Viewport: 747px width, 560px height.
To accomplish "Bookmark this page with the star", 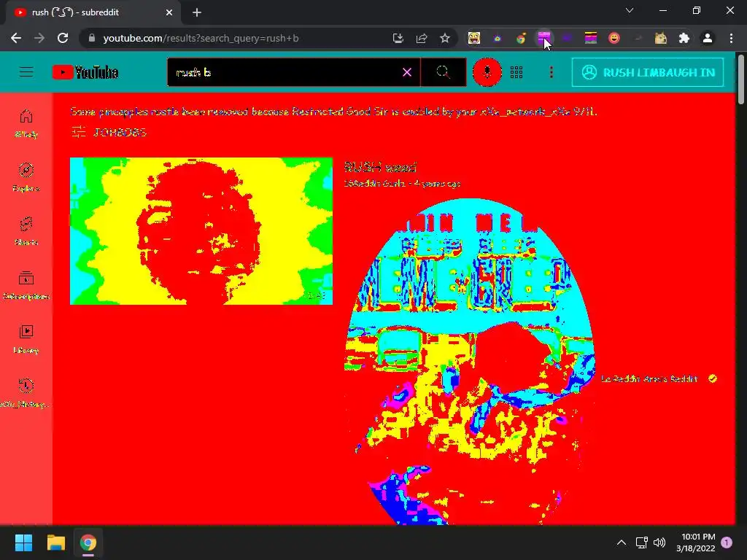I will point(445,38).
